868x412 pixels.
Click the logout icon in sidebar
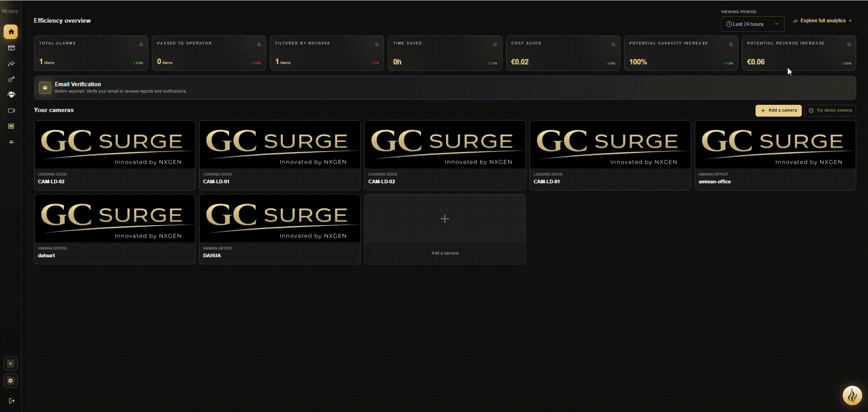pyautogui.click(x=12, y=401)
